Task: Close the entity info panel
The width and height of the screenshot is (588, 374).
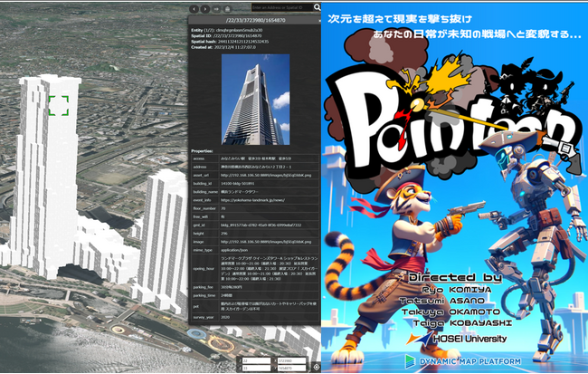Action: [x=319, y=21]
